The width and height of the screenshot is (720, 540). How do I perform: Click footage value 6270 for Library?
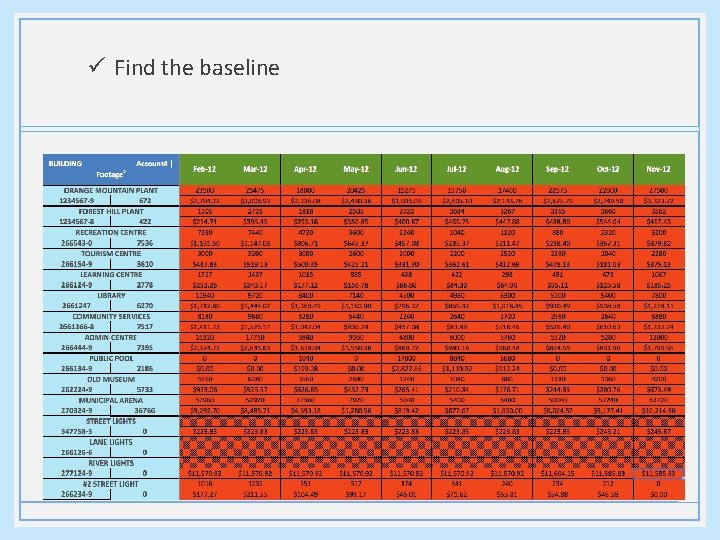145,306
